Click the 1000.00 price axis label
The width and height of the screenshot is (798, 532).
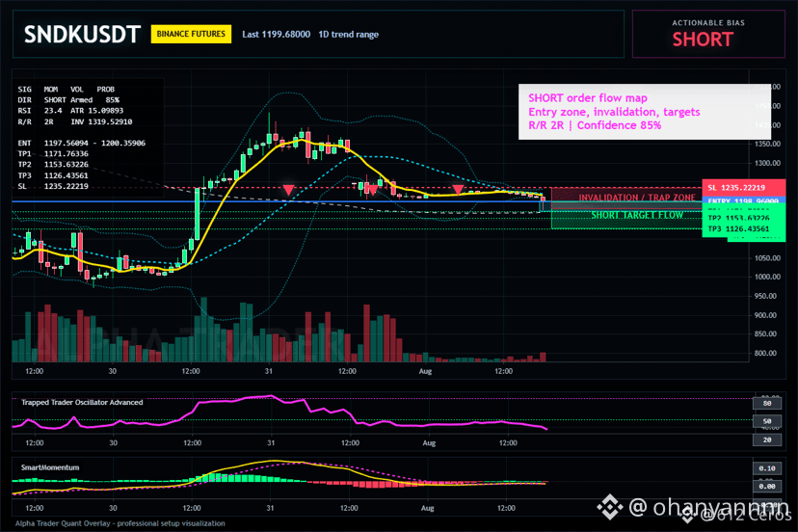point(767,277)
